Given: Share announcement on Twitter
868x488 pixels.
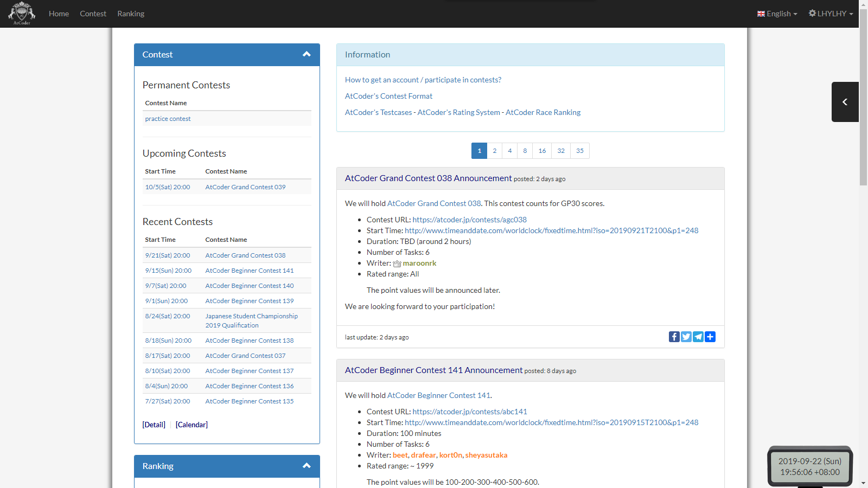Looking at the screenshot, I should pos(686,337).
